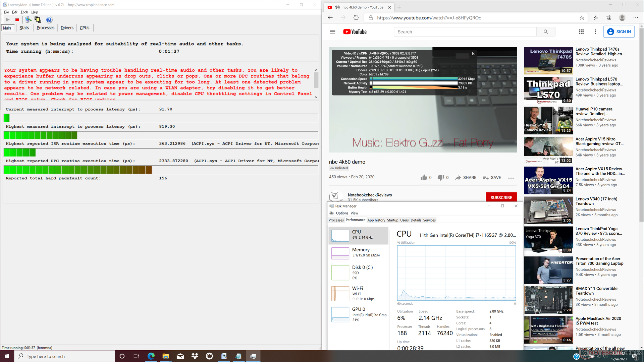Screen dimensions: 644x362
Task: Open browser settings three-dots menu
Action: [636, 18]
